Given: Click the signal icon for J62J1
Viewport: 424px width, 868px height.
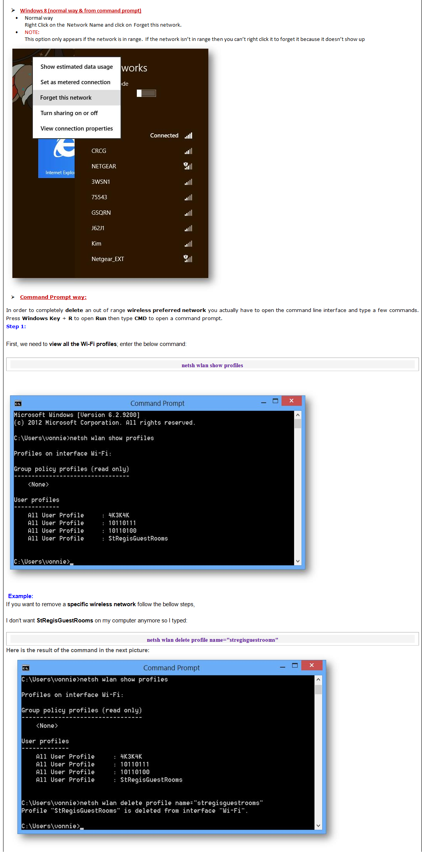Looking at the screenshot, I should pos(188,228).
